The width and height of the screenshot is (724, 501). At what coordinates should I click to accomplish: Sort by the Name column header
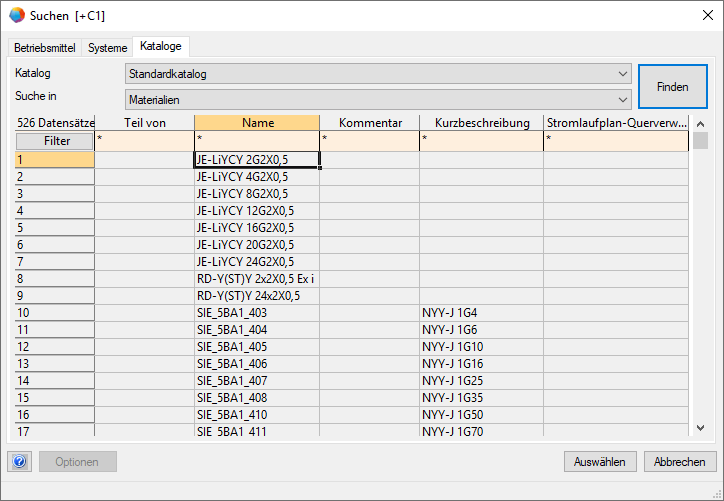pos(256,123)
